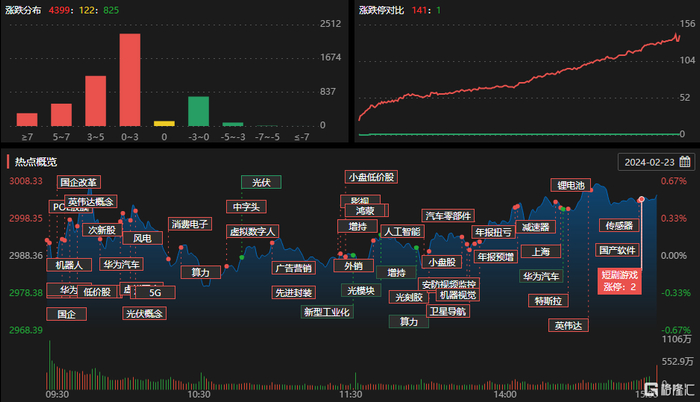This screenshot has width=700, height=402.
Task: Select the 消费电子 hotspot tag
Action: tap(190, 224)
